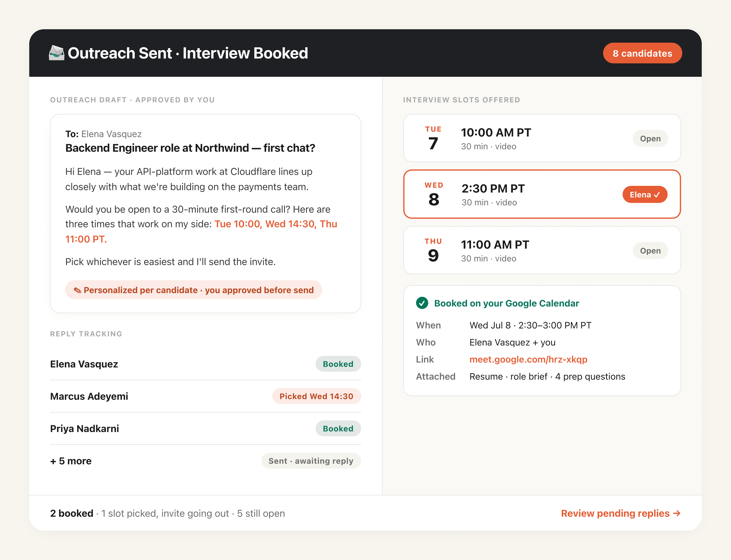Image resolution: width=731 pixels, height=560 pixels.
Task: Click the Who value Elena Vasquez + you
Action: click(512, 342)
